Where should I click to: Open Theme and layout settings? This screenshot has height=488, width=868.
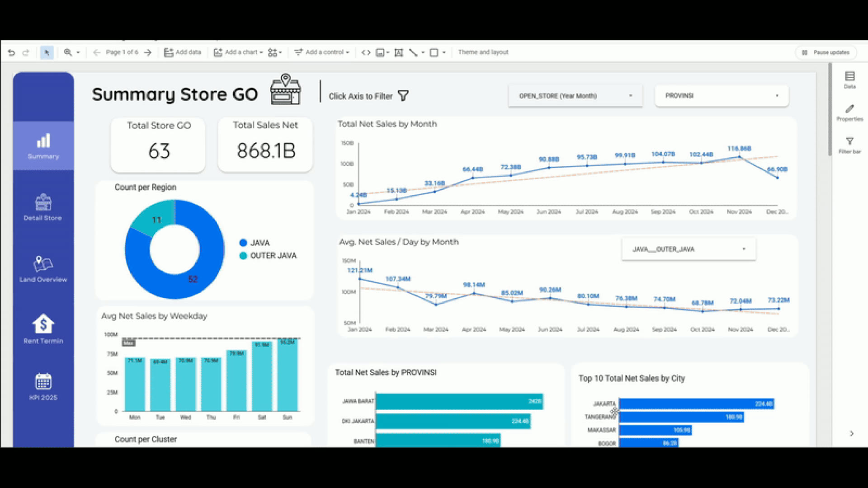[483, 52]
